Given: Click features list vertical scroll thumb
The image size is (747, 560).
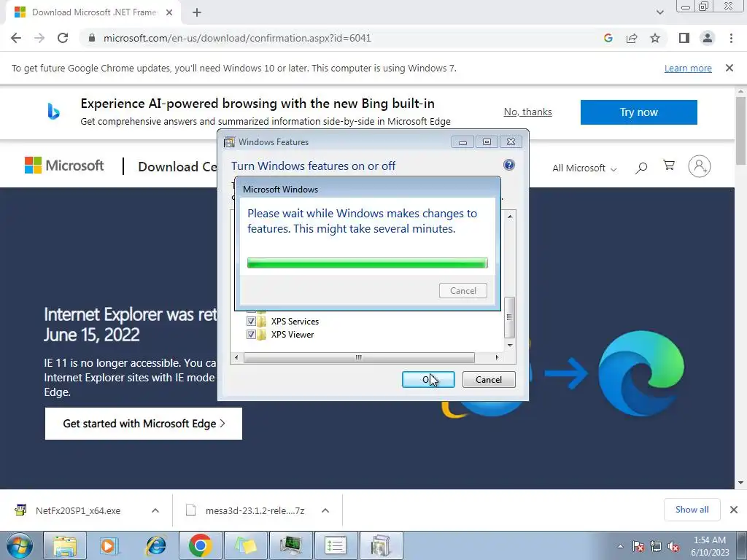Looking at the screenshot, I should point(510,317).
